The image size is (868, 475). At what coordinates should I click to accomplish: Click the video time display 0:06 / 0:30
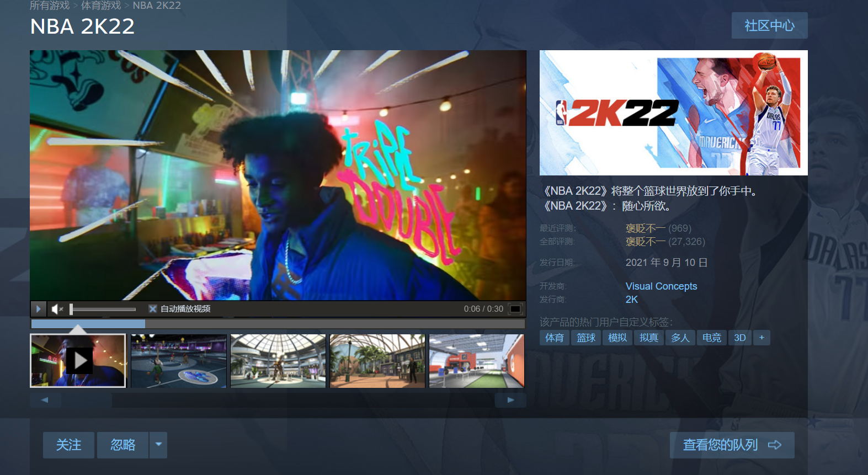coord(483,309)
